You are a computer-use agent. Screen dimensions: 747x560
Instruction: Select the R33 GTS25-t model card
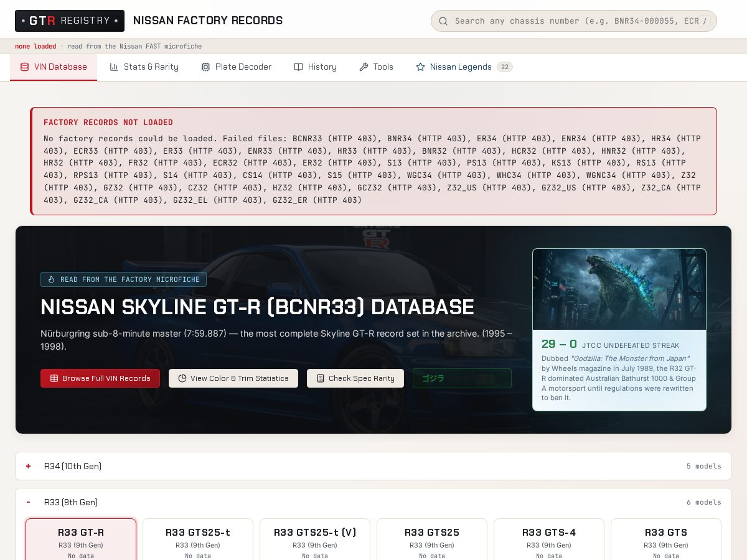[x=198, y=539]
